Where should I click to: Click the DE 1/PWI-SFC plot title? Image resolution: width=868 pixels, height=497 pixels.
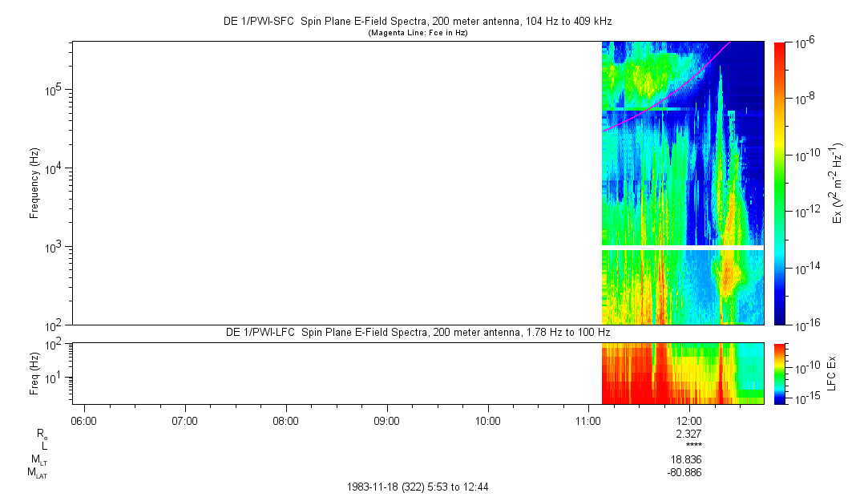pos(417,22)
